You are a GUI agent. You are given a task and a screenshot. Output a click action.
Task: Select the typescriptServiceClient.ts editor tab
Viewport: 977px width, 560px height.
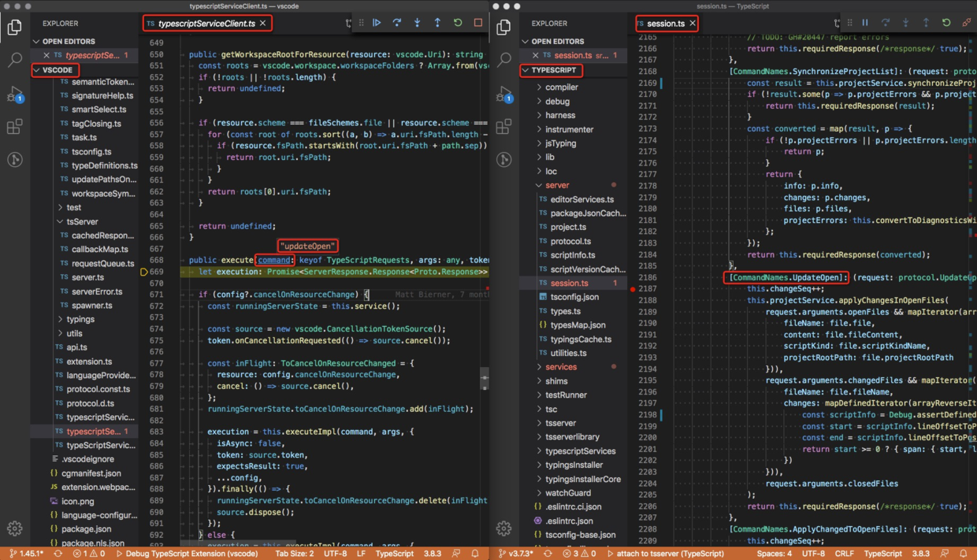206,24
